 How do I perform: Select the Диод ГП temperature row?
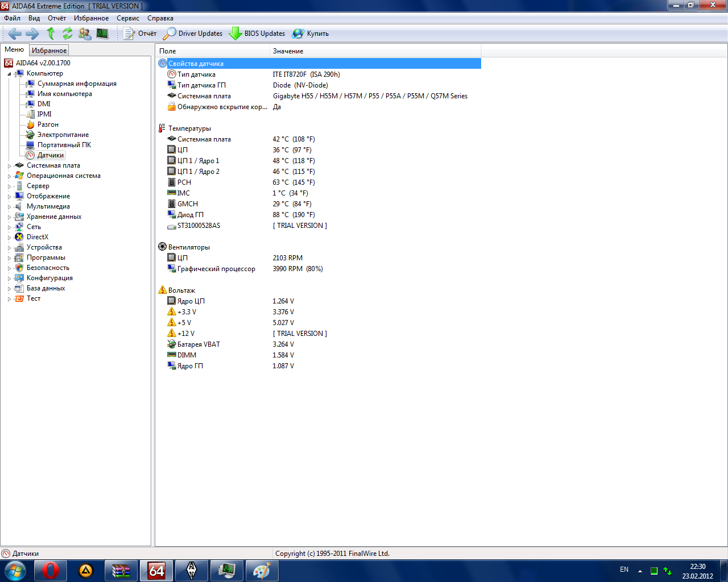coord(318,215)
